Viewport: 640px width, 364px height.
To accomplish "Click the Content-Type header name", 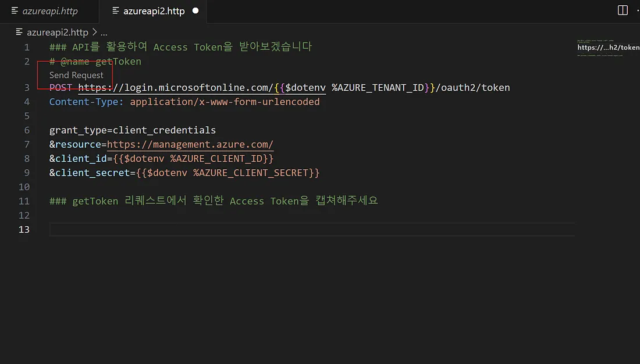I will click(x=86, y=102).
